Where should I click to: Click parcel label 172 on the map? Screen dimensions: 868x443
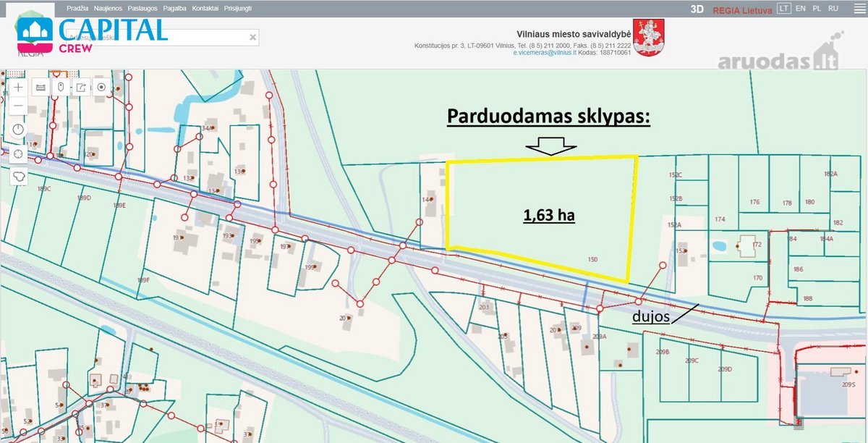tap(757, 245)
